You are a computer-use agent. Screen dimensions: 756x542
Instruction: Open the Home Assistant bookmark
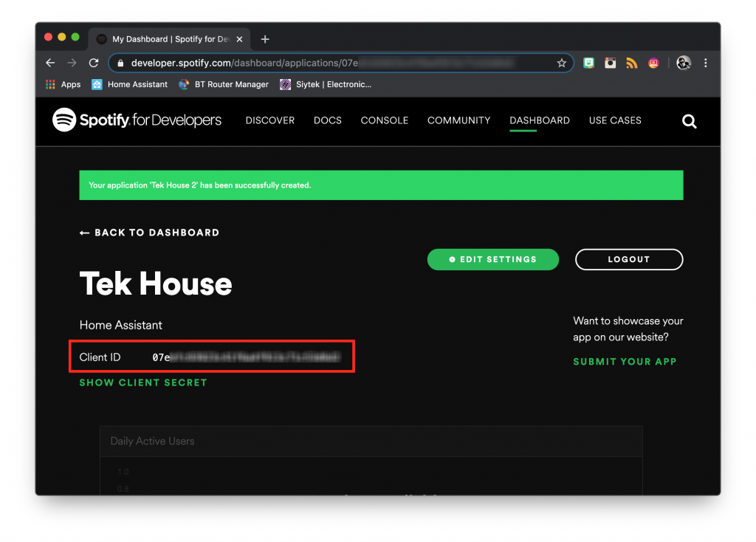130,84
